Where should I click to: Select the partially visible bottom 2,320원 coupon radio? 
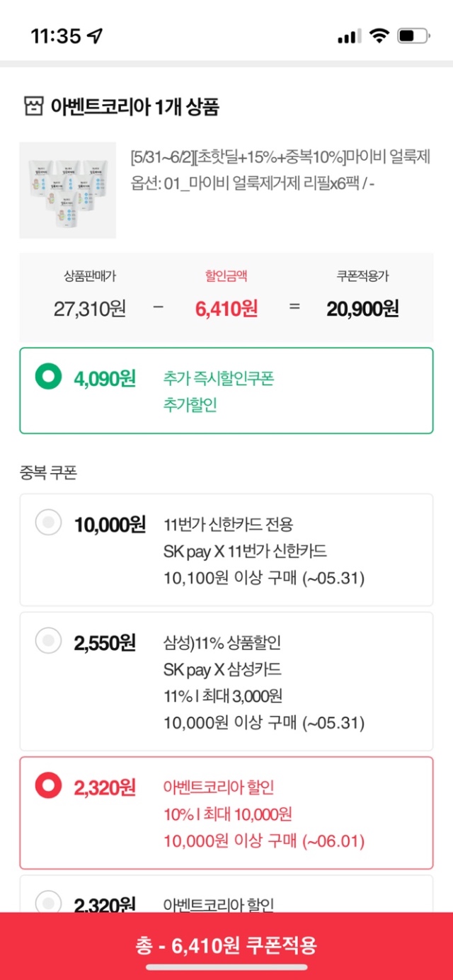coord(48,902)
